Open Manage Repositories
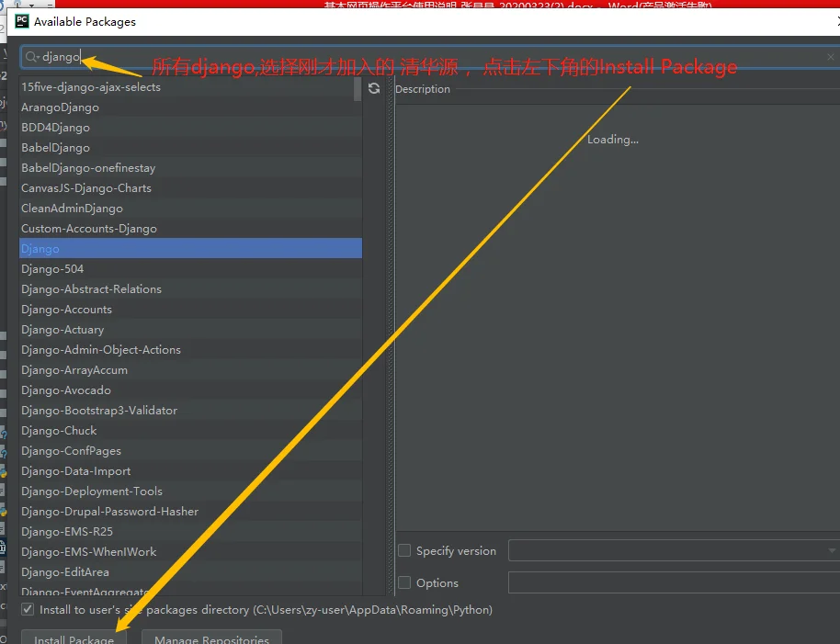This screenshot has width=840, height=644. (x=211, y=637)
